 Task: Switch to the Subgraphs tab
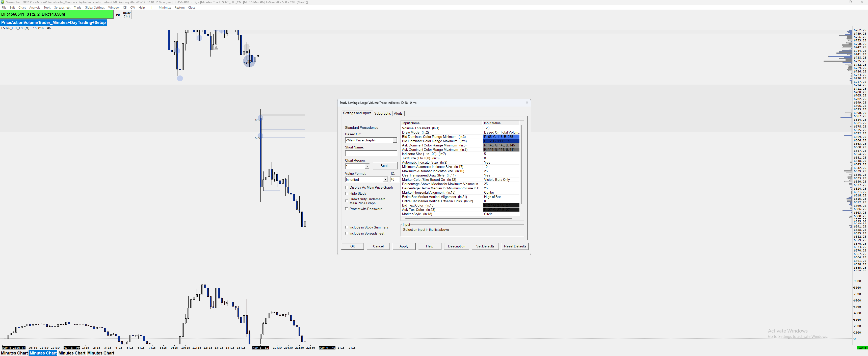[382, 114]
